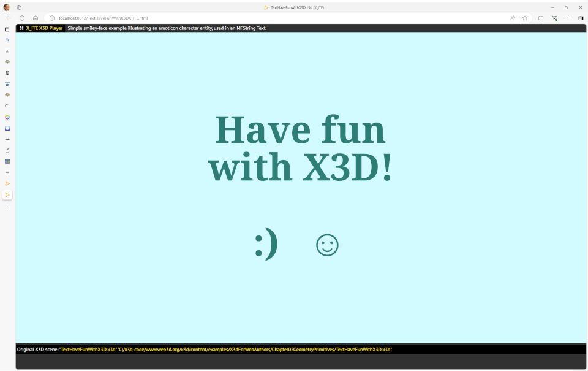Open the Browser Essentials icon

[x=554, y=18]
